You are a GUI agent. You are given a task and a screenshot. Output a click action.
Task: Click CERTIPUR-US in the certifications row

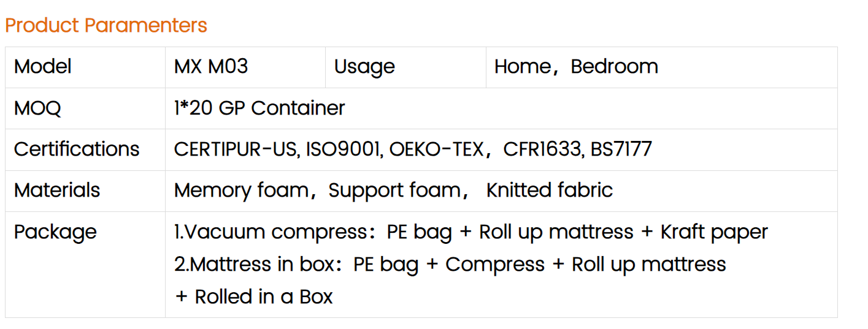coord(236,149)
